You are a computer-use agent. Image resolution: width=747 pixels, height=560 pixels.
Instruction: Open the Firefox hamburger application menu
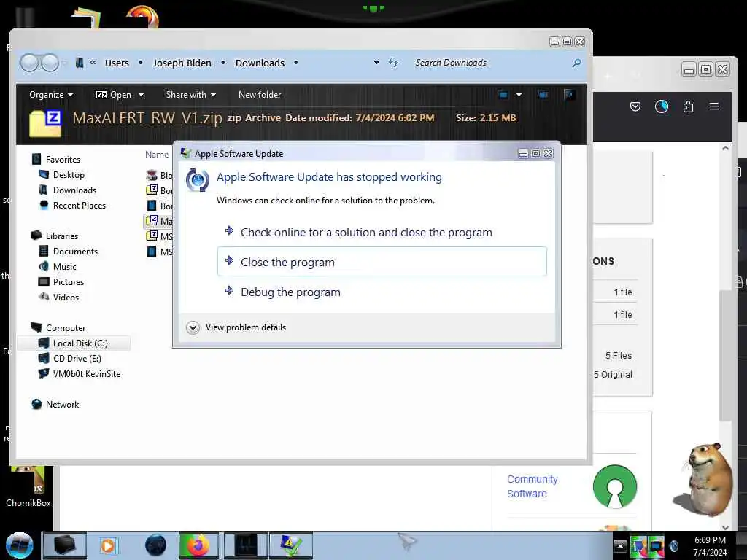click(x=714, y=106)
